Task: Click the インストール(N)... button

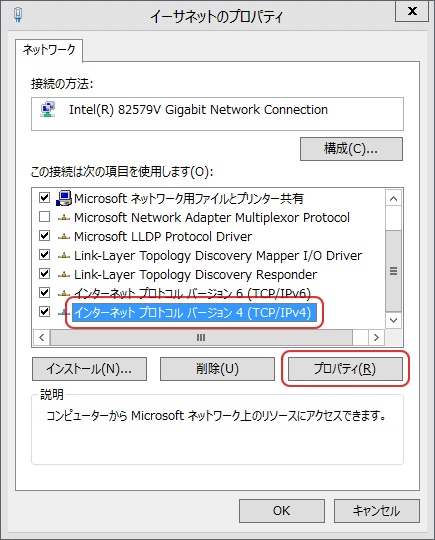Action: pyautogui.click(x=89, y=369)
